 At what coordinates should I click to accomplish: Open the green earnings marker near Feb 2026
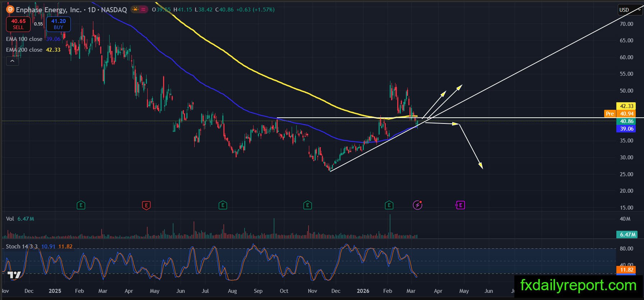(389, 205)
